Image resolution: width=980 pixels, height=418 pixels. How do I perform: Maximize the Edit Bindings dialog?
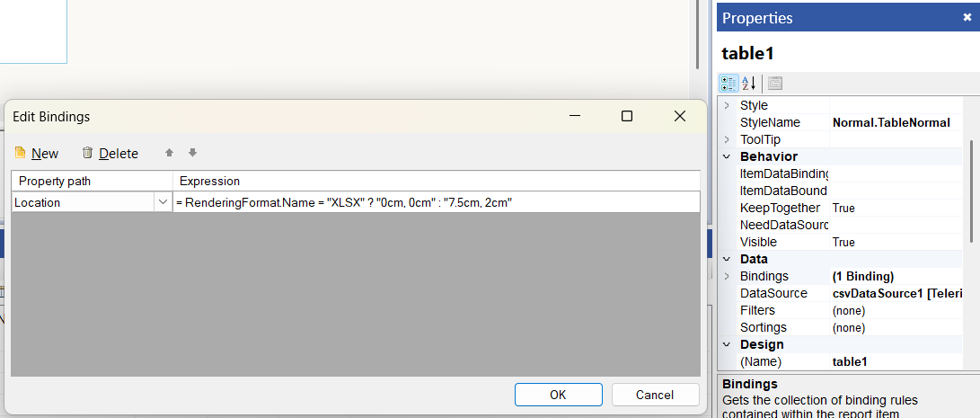tap(627, 116)
